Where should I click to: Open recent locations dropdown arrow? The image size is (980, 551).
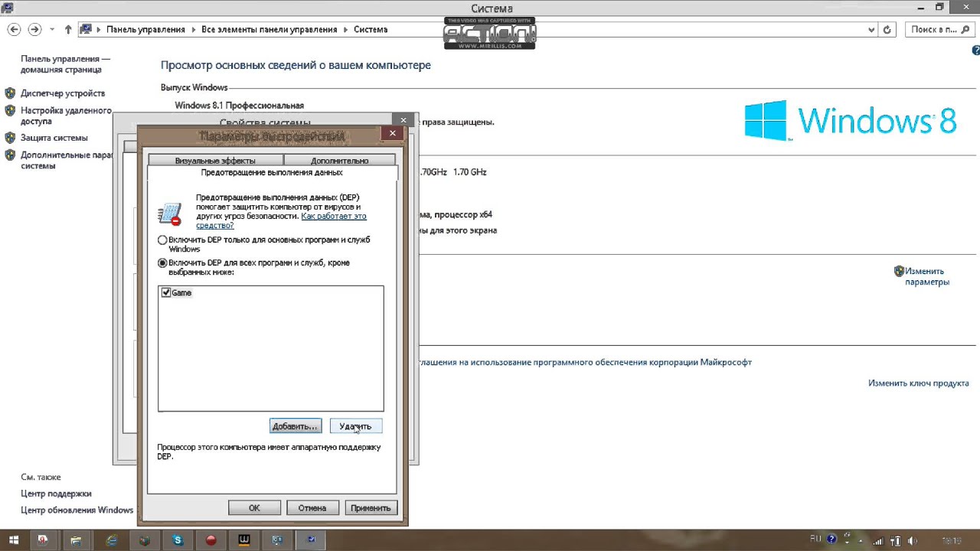tap(52, 30)
